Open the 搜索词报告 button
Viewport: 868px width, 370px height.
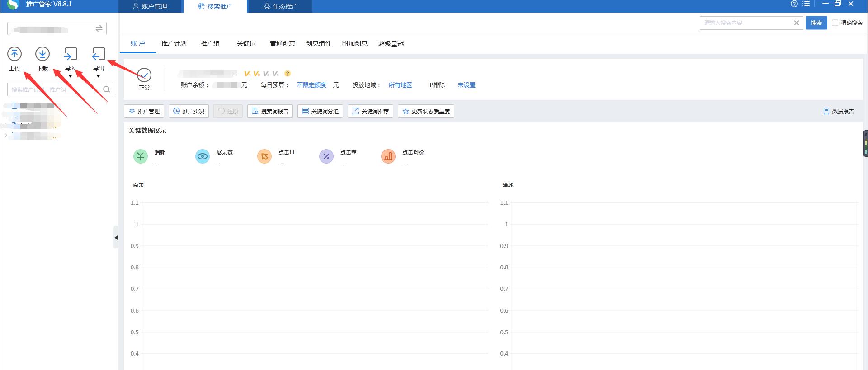270,111
